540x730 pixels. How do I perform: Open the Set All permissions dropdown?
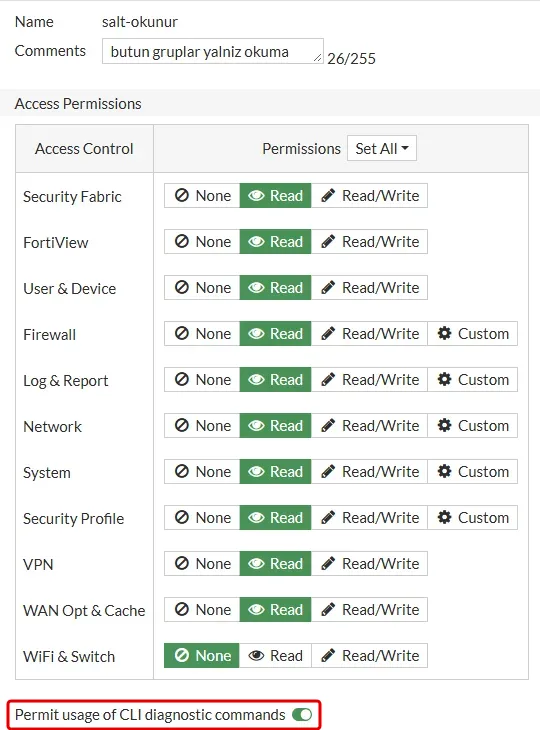click(x=382, y=149)
